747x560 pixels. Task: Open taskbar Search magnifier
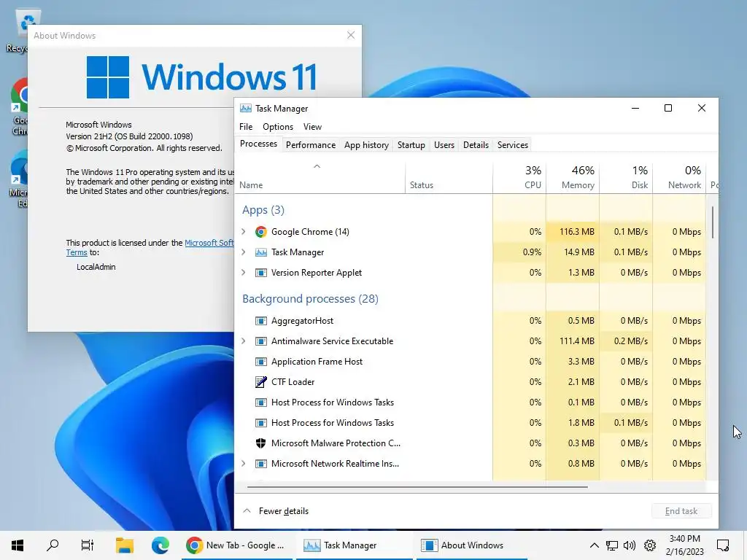[x=53, y=545]
